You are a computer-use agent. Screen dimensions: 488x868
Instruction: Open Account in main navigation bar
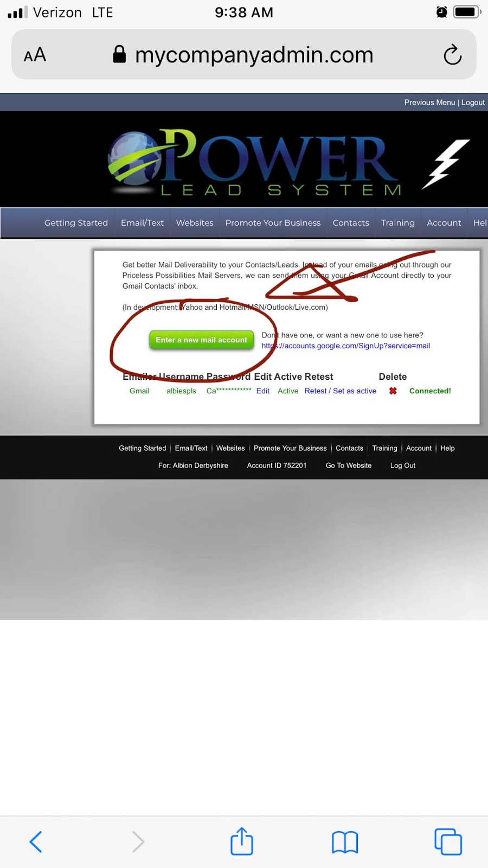(444, 222)
